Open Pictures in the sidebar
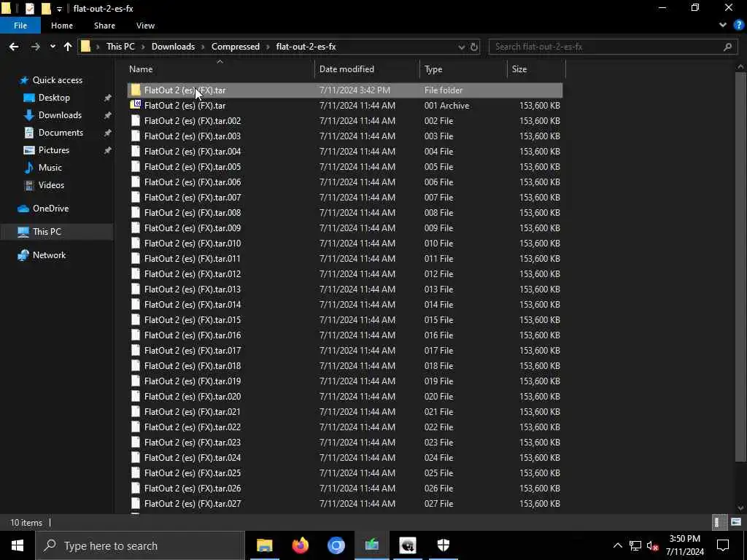Viewport: 747px width, 560px height. coord(53,150)
